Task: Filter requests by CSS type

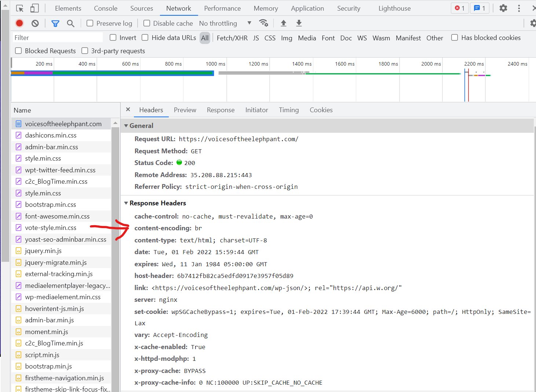Action: click(270, 38)
